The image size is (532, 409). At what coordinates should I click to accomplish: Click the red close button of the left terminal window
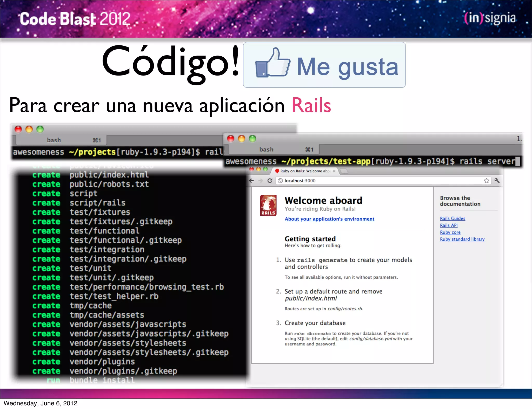pos(18,129)
